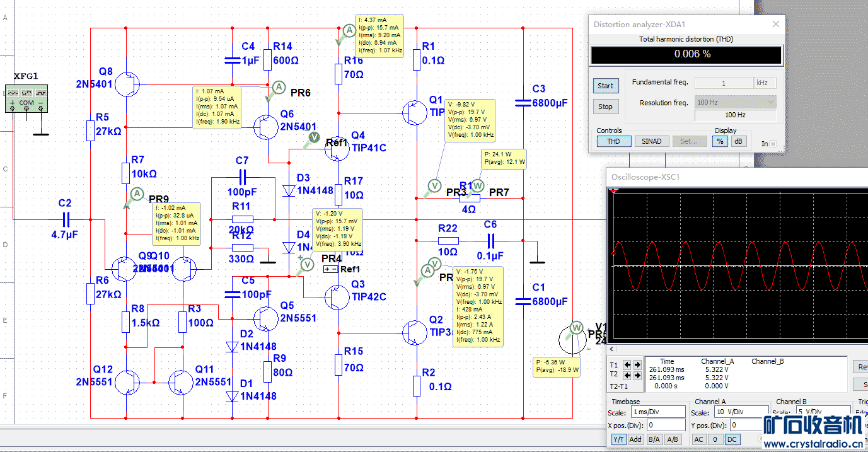868x452 pixels.
Task: Move cursor T1 right
Action: coord(637,364)
